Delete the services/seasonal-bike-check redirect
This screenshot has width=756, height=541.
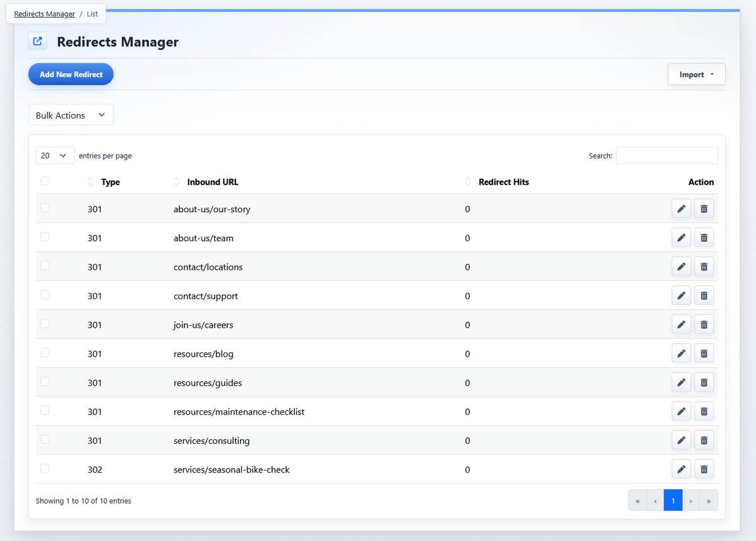point(704,469)
